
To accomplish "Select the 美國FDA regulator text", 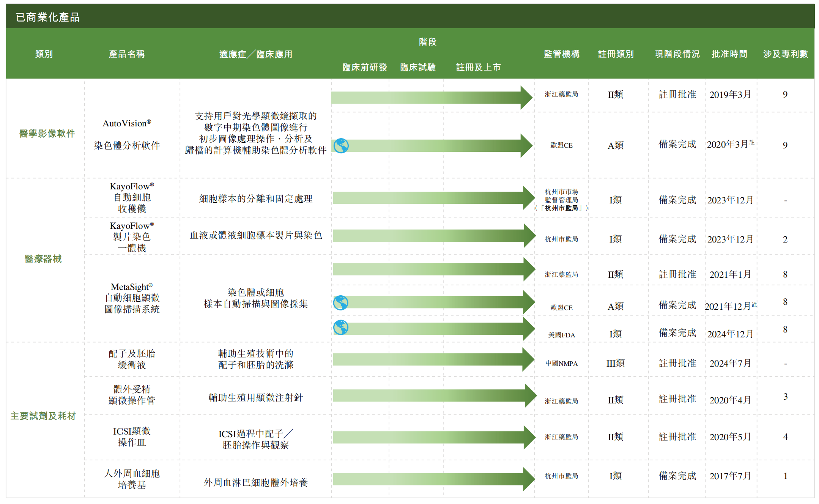I will (561, 334).
